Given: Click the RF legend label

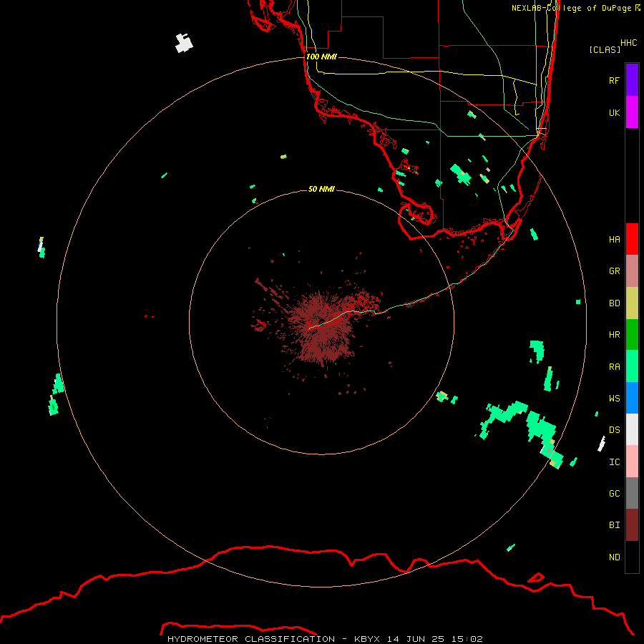Looking at the screenshot, I should 614,80.
